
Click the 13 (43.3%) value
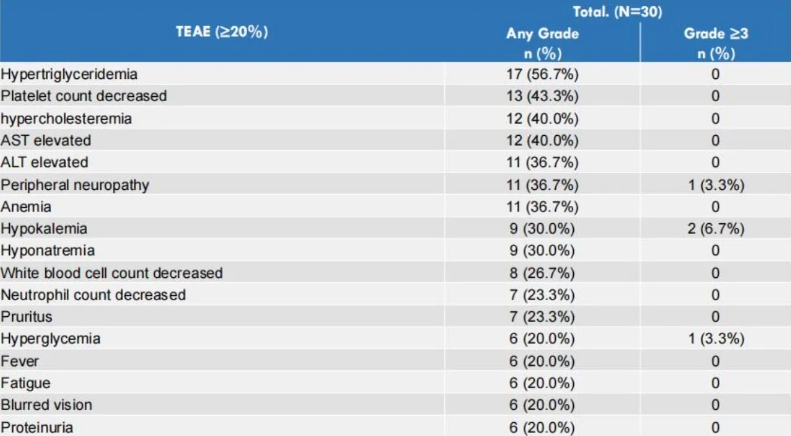pyautogui.click(x=542, y=96)
